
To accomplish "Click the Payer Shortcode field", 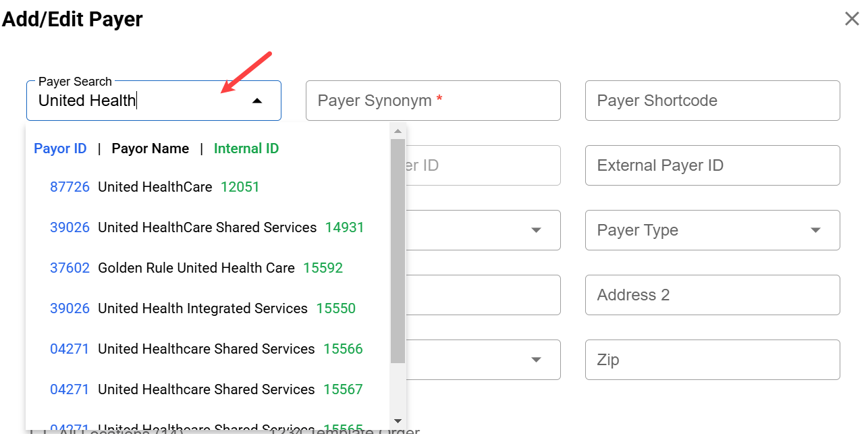I will (x=712, y=101).
